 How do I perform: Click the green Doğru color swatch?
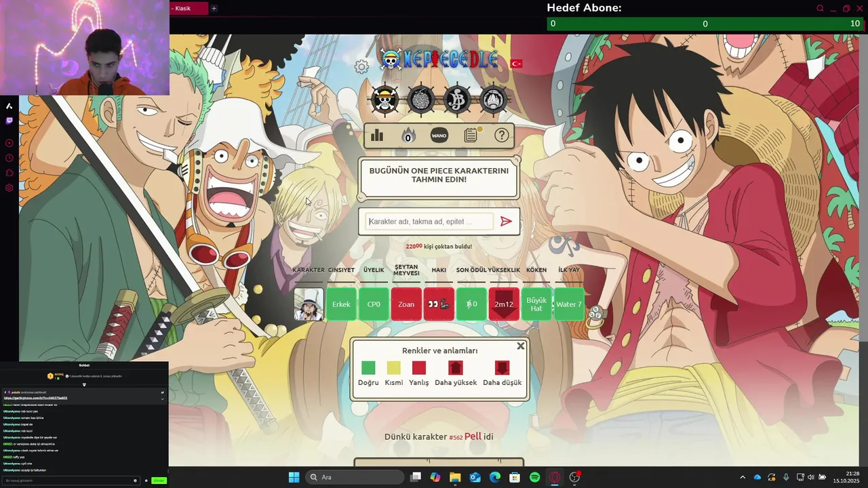(x=368, y=367)
